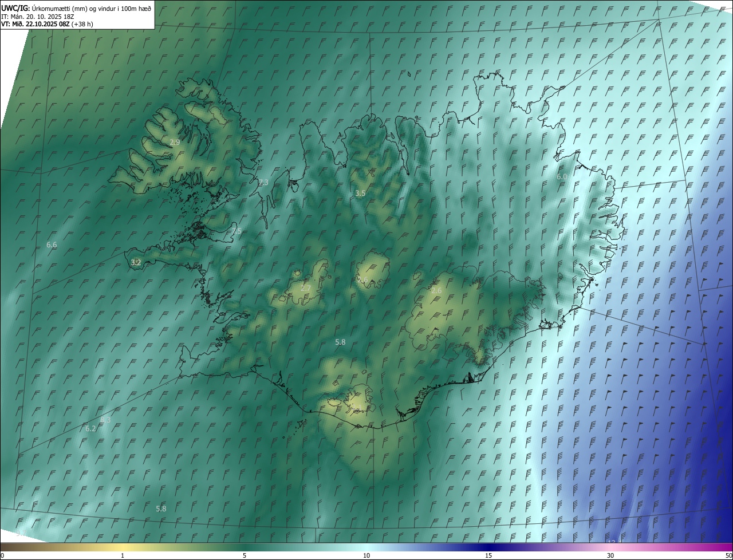Screen dimensions: 733x560
Task: Click colorbar tick label 5
Action: [245, 555]
